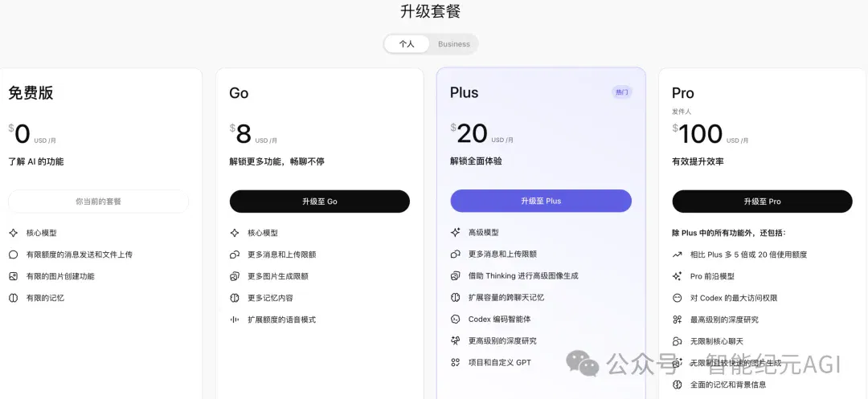Click the 免费版 plan title

pos(31,93)
